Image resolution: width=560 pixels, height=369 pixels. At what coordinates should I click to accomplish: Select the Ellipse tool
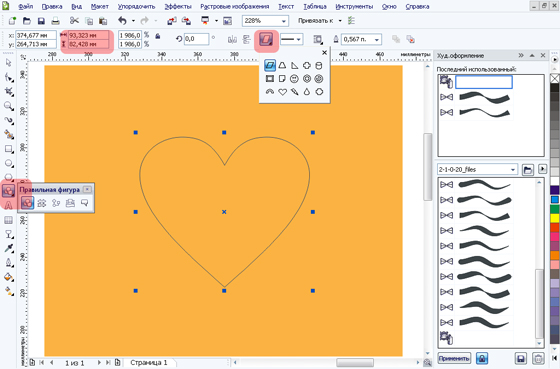point(9,163)
